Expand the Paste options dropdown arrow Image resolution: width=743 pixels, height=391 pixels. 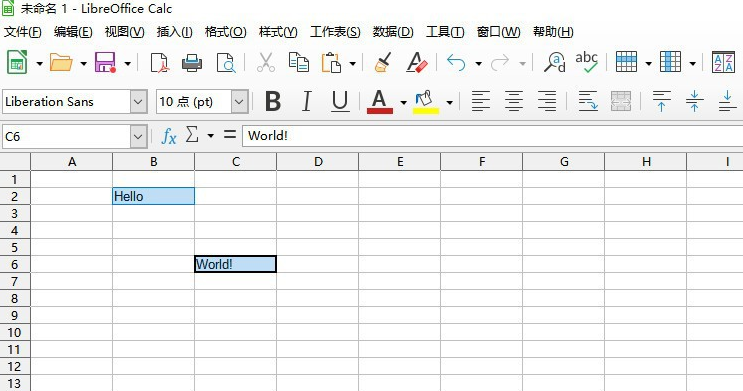[x=353, y=63]
